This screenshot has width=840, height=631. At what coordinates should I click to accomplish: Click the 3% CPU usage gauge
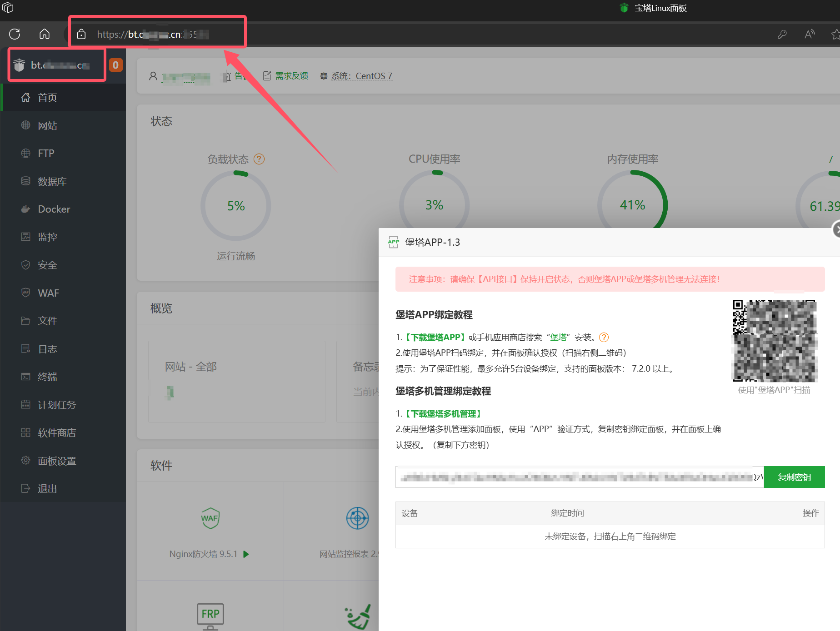[435, 205]
